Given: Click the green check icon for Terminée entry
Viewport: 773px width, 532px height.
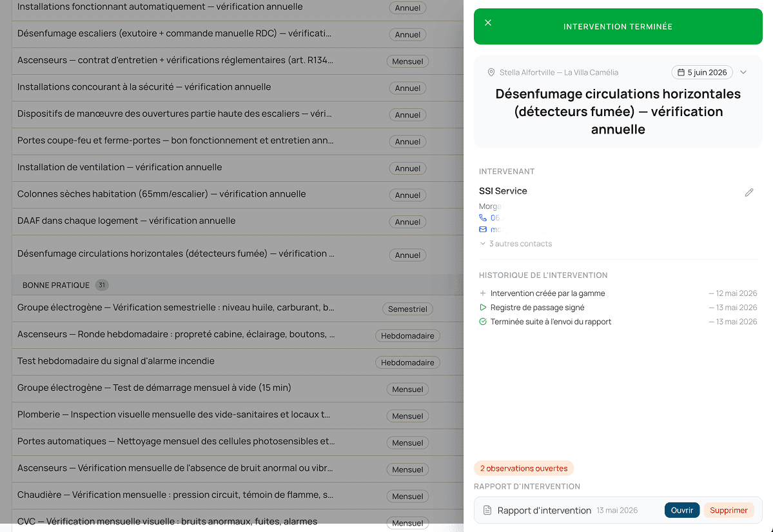Looking at the screenshot, I should tap(483, 322).
